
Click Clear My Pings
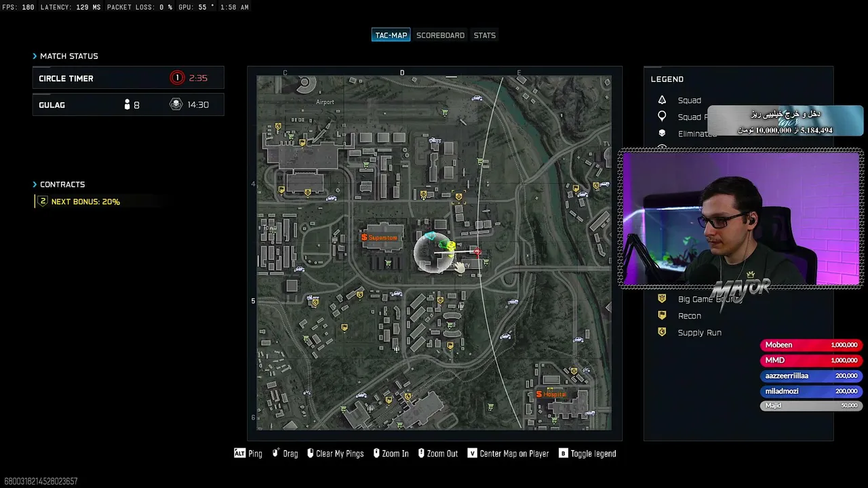[x=336, y=453]
